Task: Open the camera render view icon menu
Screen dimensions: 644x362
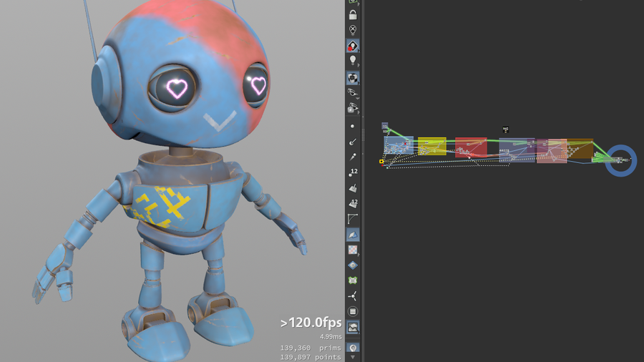Action: (x=353, y=108)
